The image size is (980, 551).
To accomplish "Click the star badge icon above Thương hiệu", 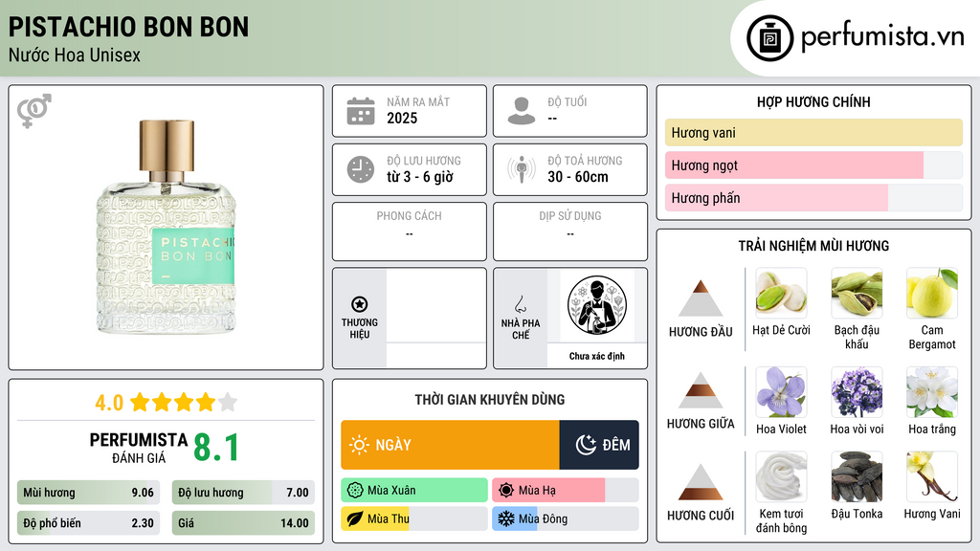I will (360, 304).
